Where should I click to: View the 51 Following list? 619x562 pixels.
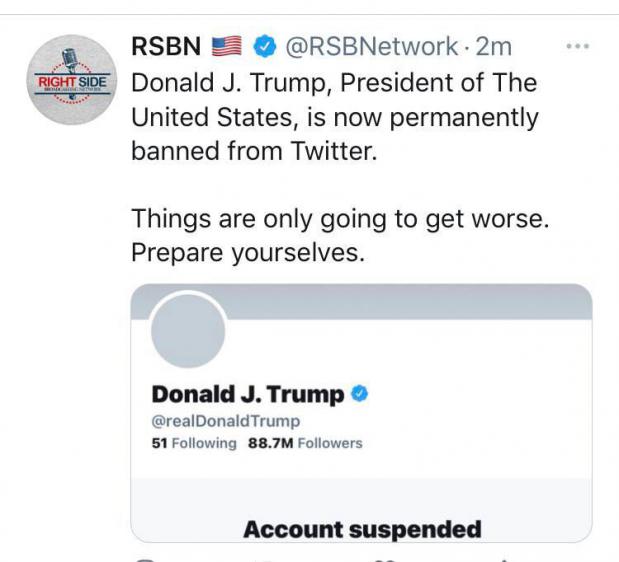(193, 442)
